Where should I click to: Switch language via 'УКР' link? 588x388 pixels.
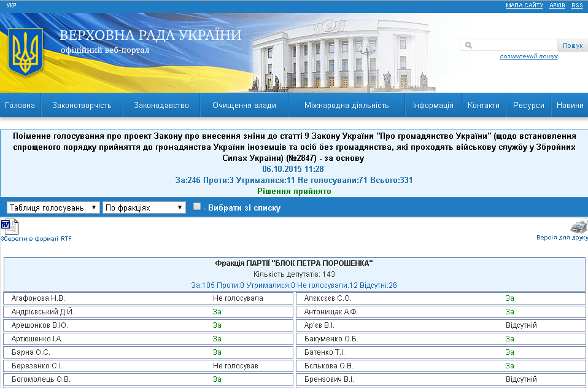(10, 5)
